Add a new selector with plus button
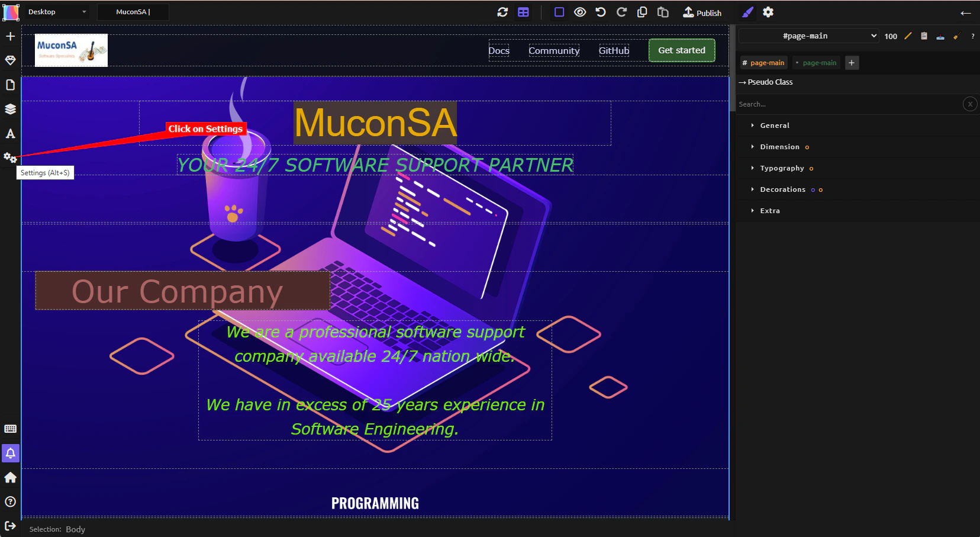 [x=852, y=63]
